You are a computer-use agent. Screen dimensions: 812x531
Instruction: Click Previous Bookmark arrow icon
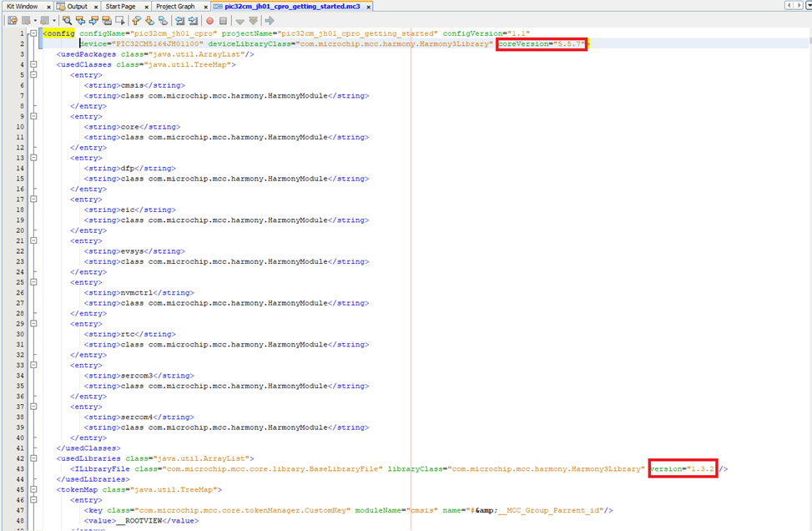(136, 21)
